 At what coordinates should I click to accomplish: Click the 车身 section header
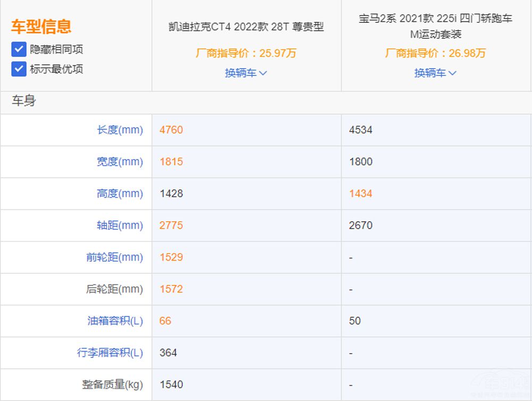24,101
